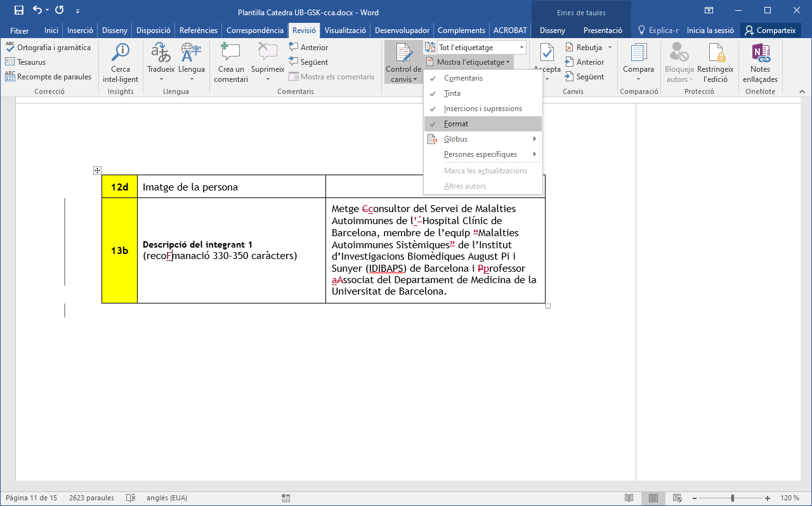Screen dimensions: 812x506
Task: Click the Compara documents icon
Action: 638,55
